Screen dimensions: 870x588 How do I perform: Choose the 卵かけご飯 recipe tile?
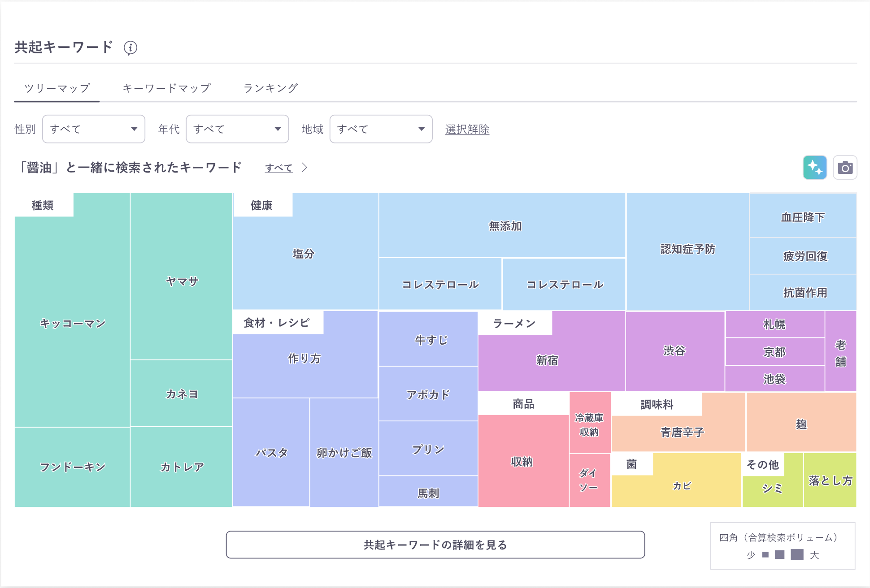344,452
